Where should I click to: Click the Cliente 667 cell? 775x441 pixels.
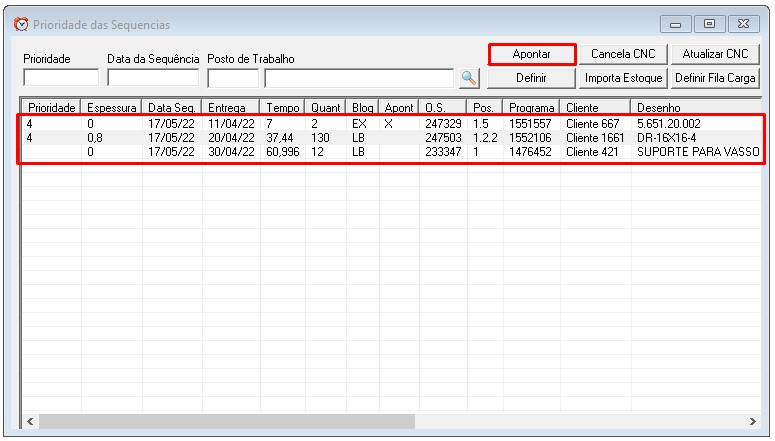pos(593,124)
